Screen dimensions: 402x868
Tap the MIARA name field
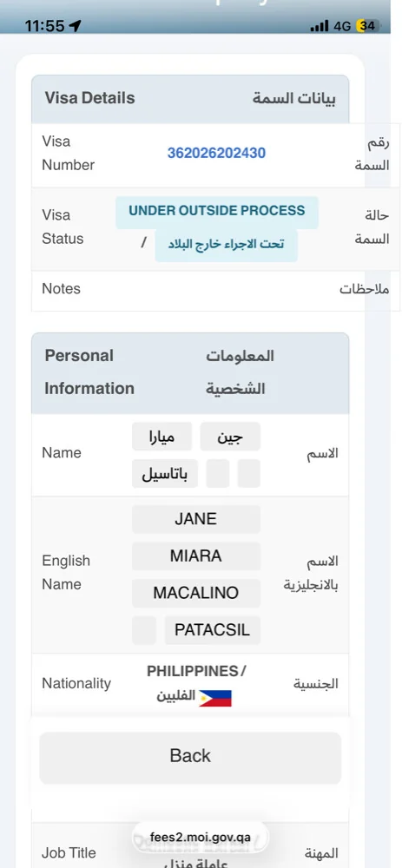tap(196, 556)
